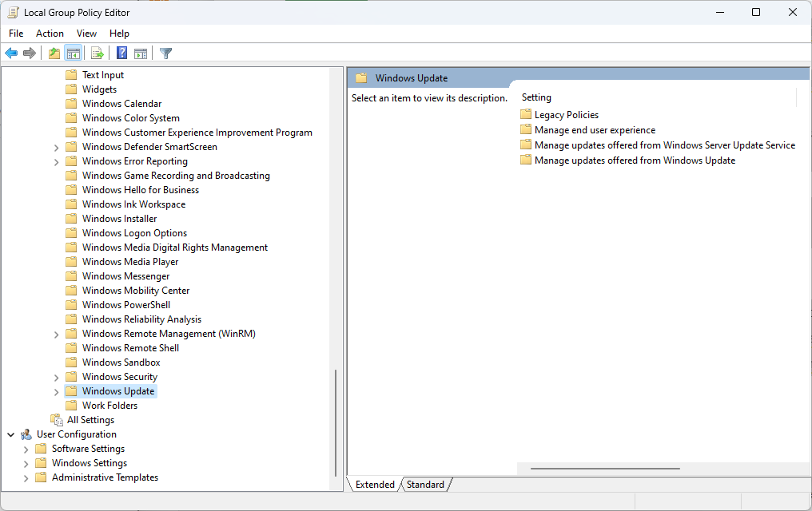Expand the Windows Security tree node

click(57, 378)
